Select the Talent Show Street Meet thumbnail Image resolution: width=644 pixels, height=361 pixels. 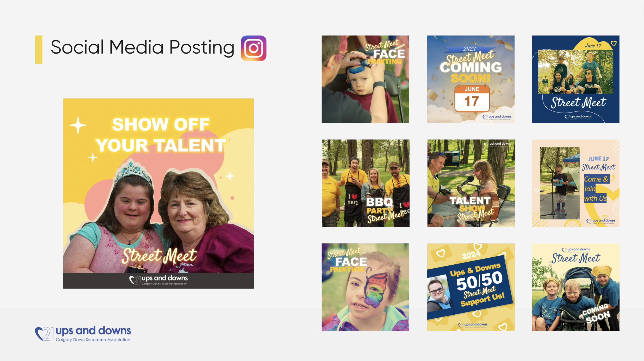471,183
